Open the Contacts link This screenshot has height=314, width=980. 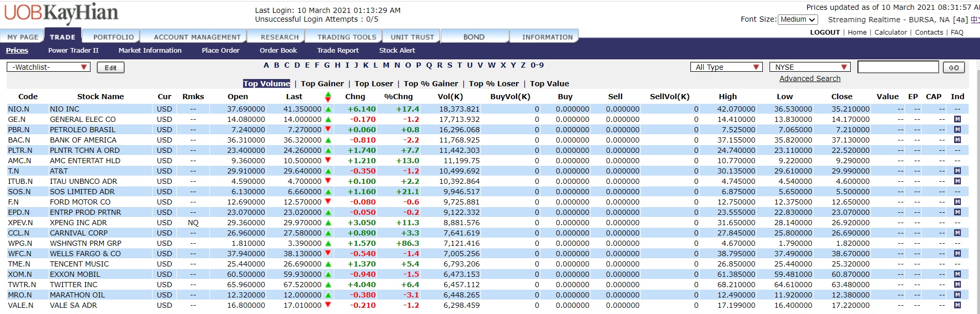click(x=929, y=32)
